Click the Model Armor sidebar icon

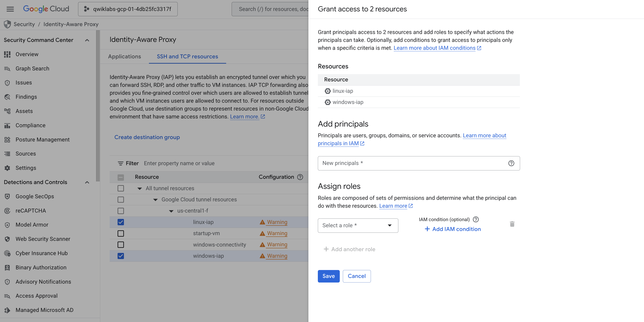coord(7,225)
